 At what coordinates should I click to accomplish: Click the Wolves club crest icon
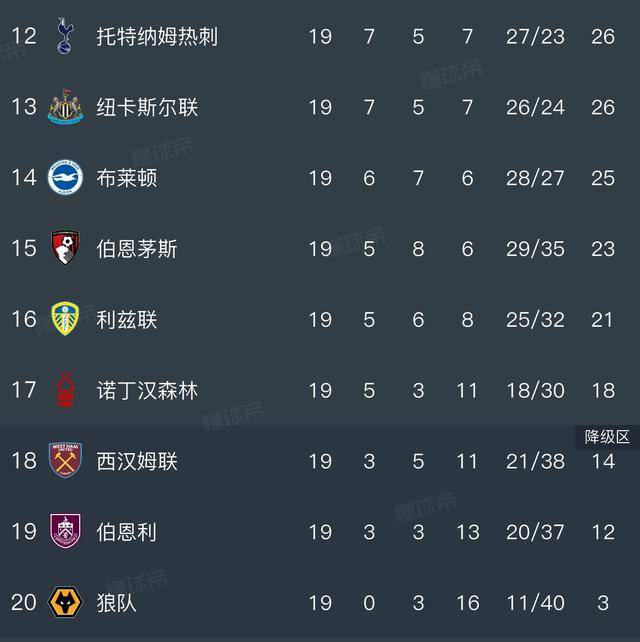tap(65, 603)
